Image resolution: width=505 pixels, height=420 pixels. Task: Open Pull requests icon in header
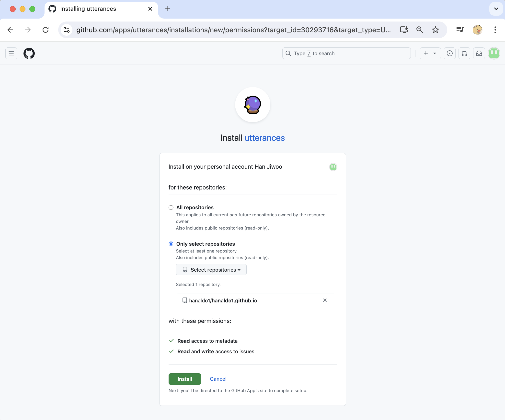(x=464, y=53)
